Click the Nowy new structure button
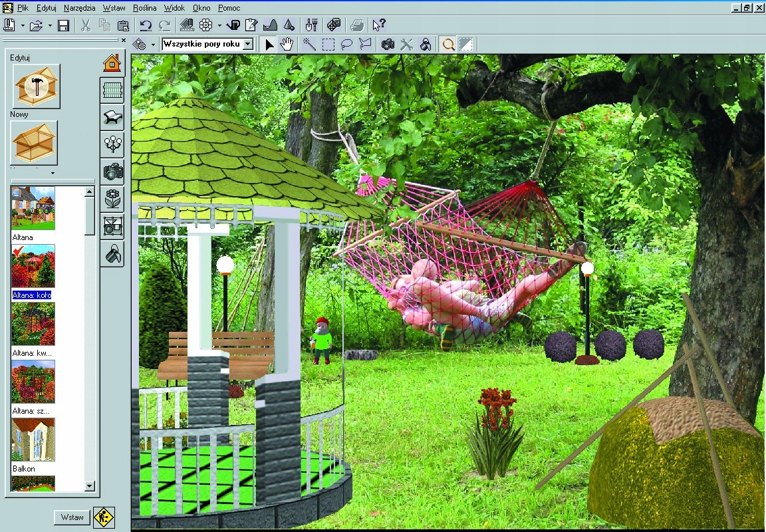The width and height of the screenshot is (766, 532). 34,143
